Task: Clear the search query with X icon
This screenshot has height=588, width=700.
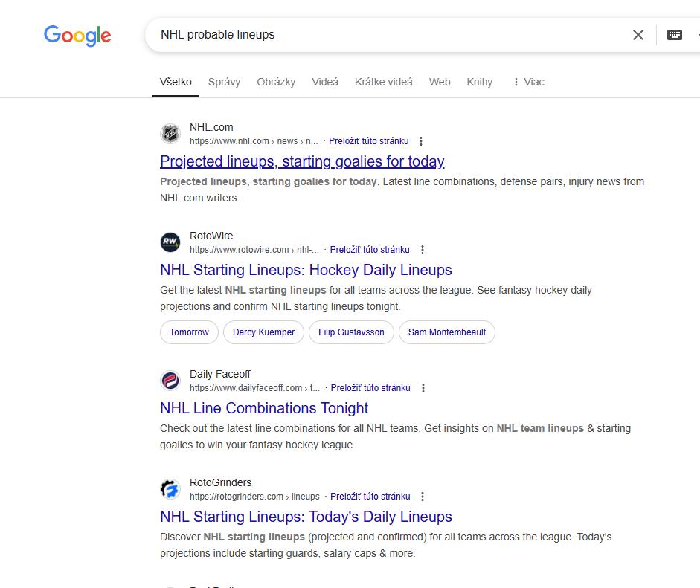Action: (638, 35)
